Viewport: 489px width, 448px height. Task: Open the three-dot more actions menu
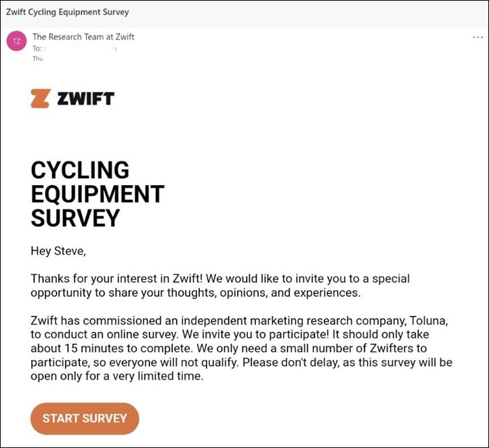click(477, 37)
